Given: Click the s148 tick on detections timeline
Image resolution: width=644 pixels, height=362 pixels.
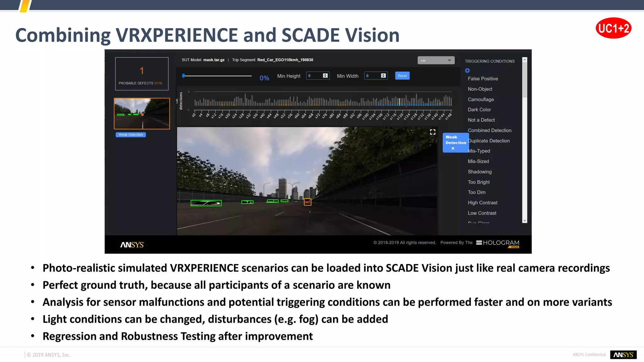Looking at the screenshot, I should pyautogui.click(x=449, y=116).
